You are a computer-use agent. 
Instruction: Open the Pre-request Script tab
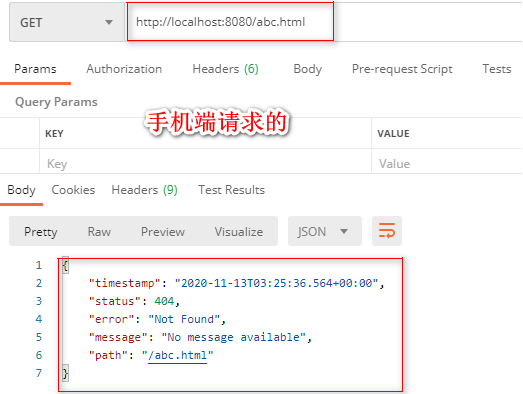tap(402, 69)
